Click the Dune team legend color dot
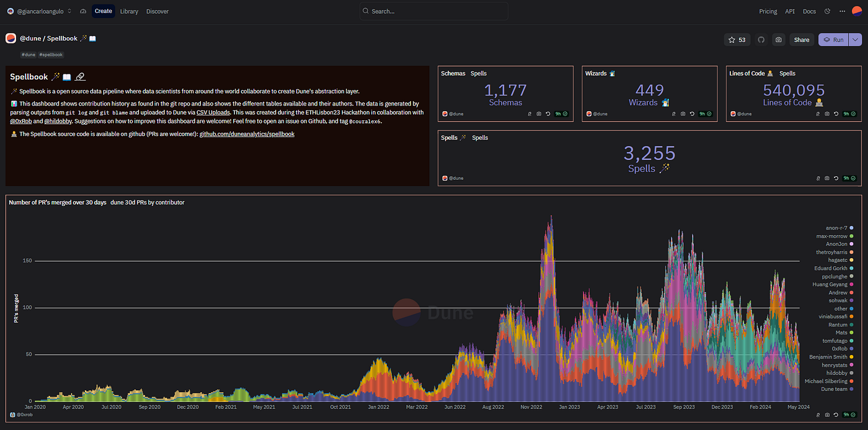This screenshot has width=868, height=430. 851,390
